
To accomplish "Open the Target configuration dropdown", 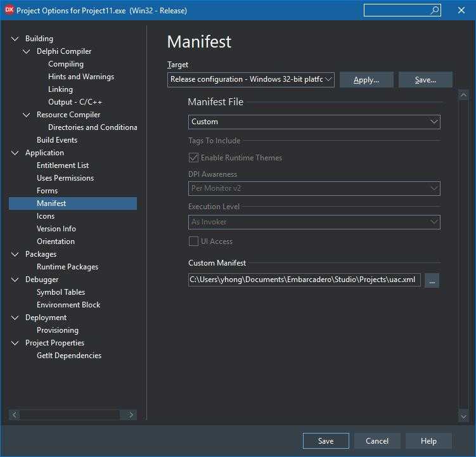I will [x=251, y=80].
